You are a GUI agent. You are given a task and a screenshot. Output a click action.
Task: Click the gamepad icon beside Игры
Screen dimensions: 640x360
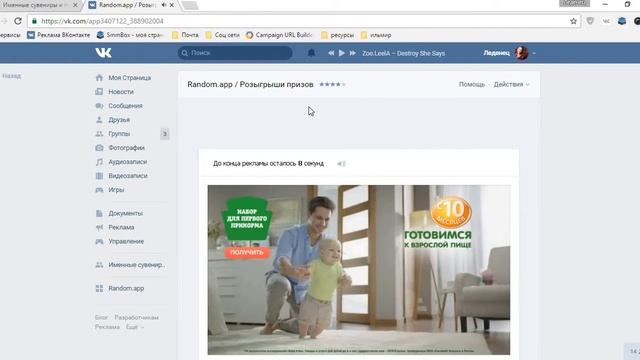(99, 190)
